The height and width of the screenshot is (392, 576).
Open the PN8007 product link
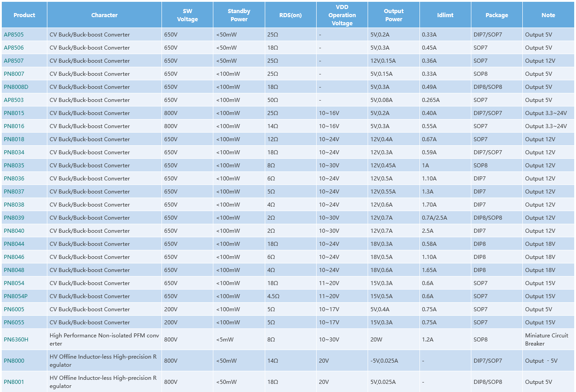tap(14, 74)
